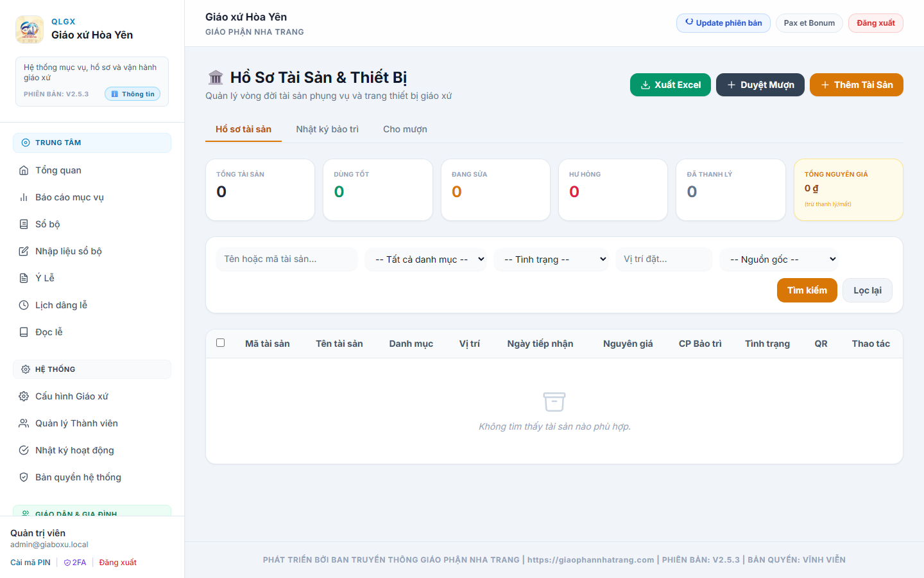924x578 pixels.
Task: Open the Tình trạng filter dropdown
Action: [551, 259]
